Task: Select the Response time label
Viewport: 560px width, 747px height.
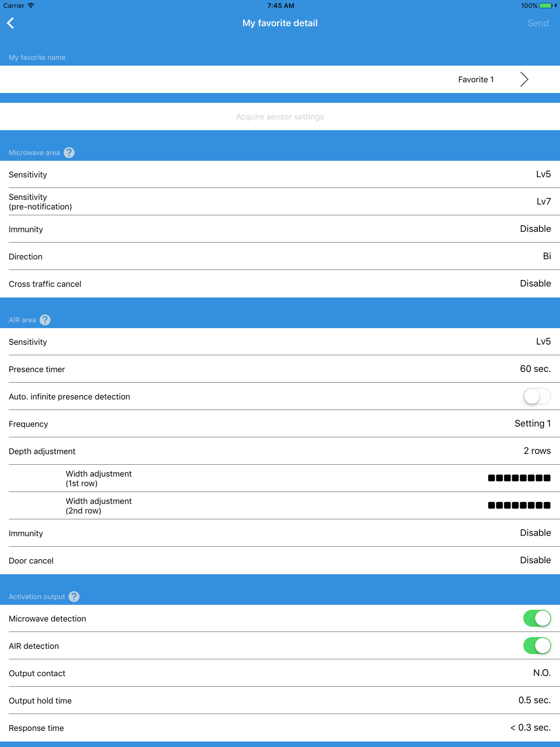Action: [36, 728]
